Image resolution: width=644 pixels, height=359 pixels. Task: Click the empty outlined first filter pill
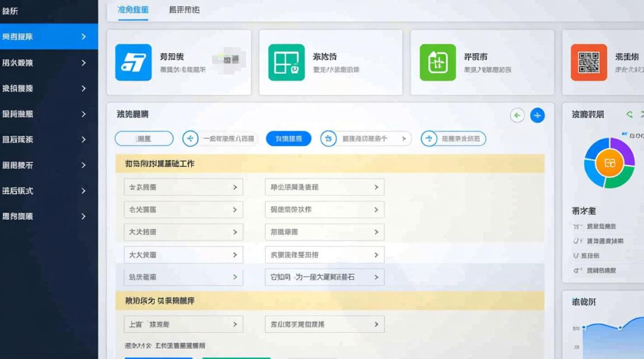pos(144,139)
